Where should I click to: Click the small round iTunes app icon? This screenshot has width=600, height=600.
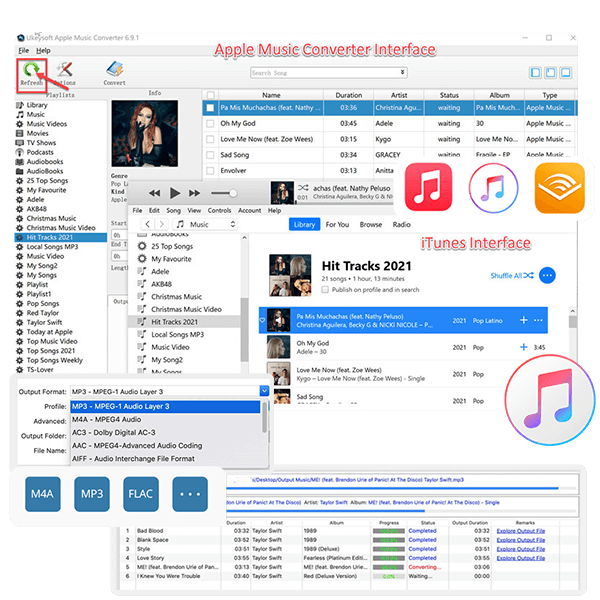click(x=493, y=188)
